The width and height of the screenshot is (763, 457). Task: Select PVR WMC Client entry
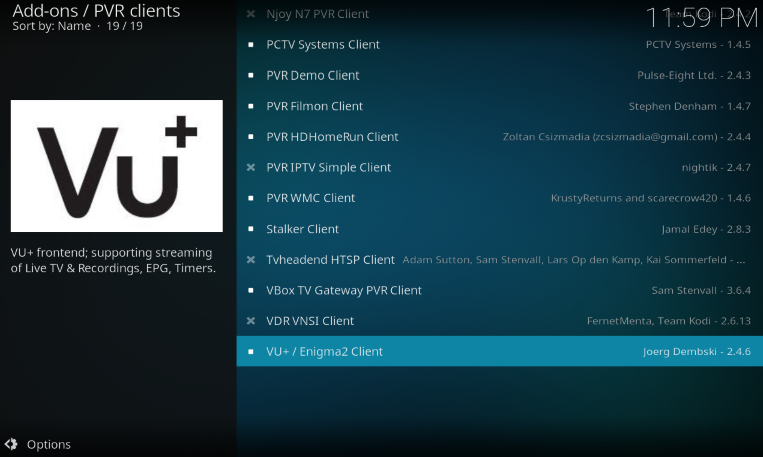tap(500, 198)
